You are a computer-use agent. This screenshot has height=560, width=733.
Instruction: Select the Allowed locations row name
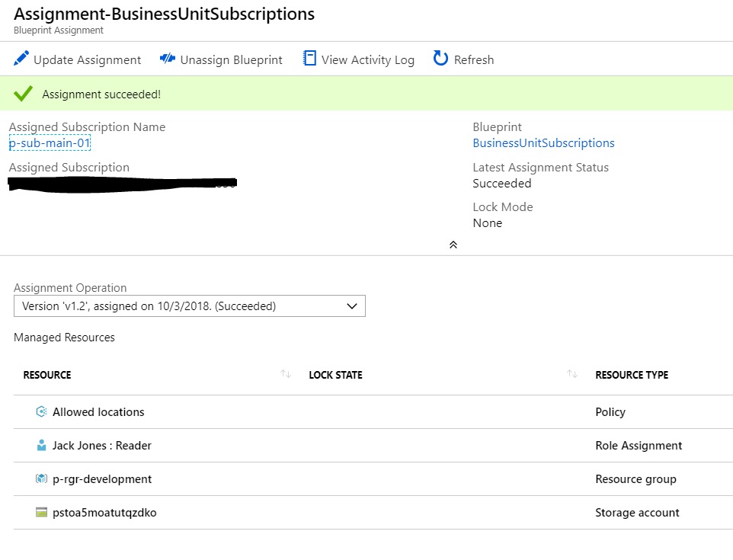coord(98,412)
